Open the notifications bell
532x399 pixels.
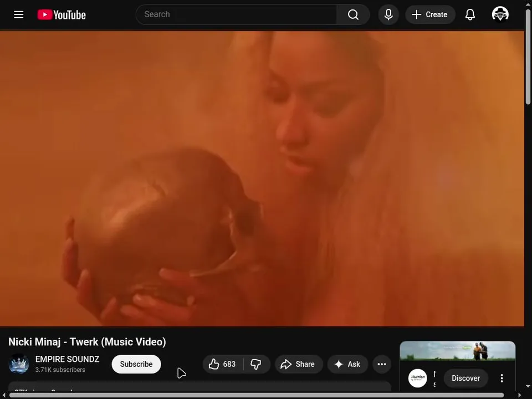pyautogui.click(x=470, y=14)
